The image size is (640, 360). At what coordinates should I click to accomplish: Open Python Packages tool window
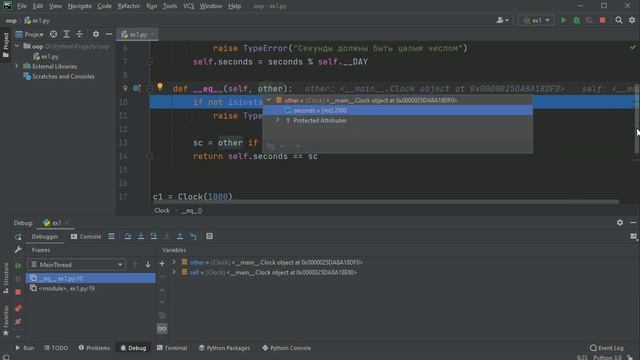[x=224, y=348]
